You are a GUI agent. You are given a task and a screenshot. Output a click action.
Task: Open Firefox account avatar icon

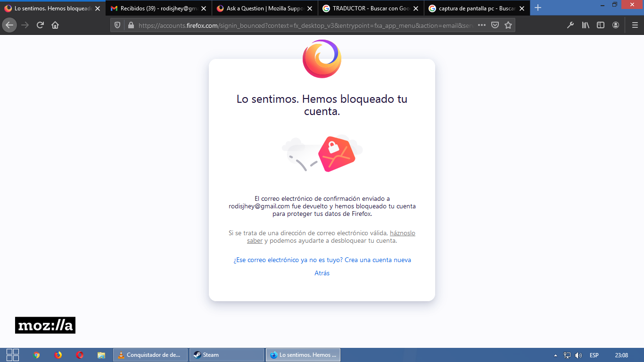click(x=616, y=25)
